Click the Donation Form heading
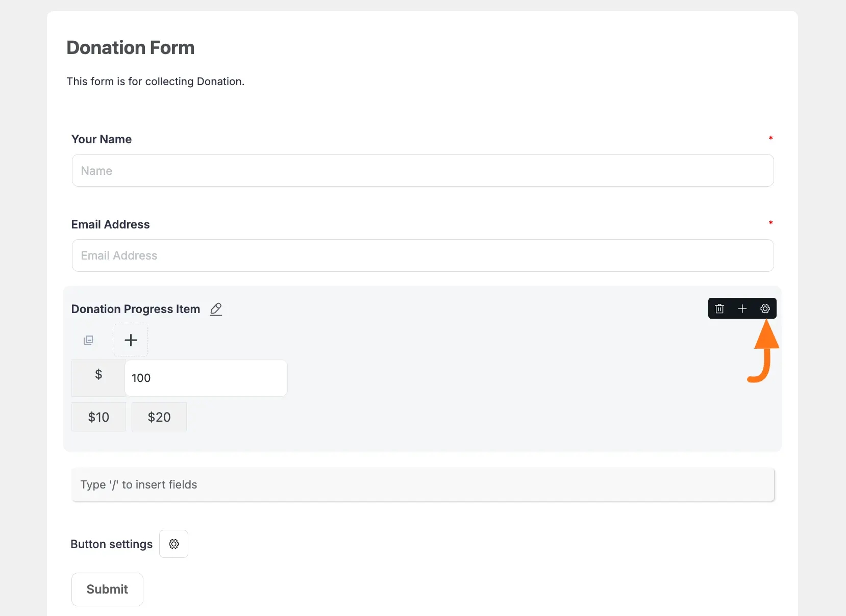Screen dimensions: 846x616 (130, 47)
